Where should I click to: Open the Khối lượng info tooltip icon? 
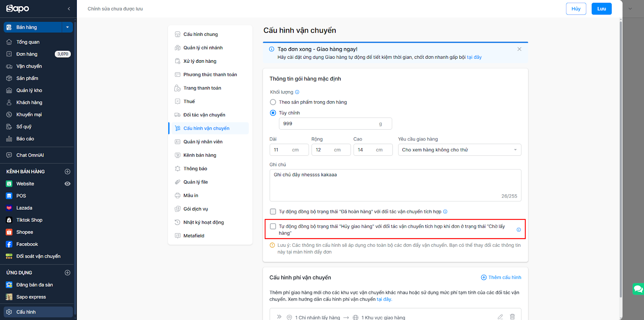pos(297,92)
